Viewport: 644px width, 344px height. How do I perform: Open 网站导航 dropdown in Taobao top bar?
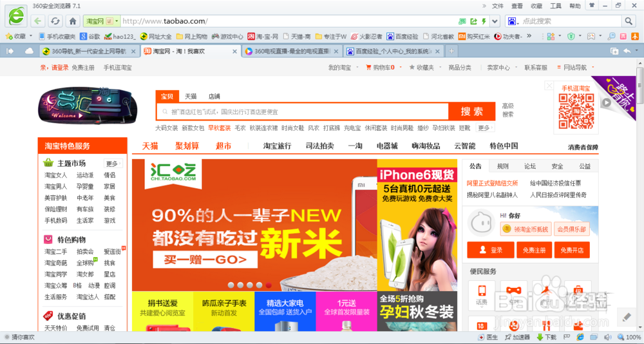point(574,68)
